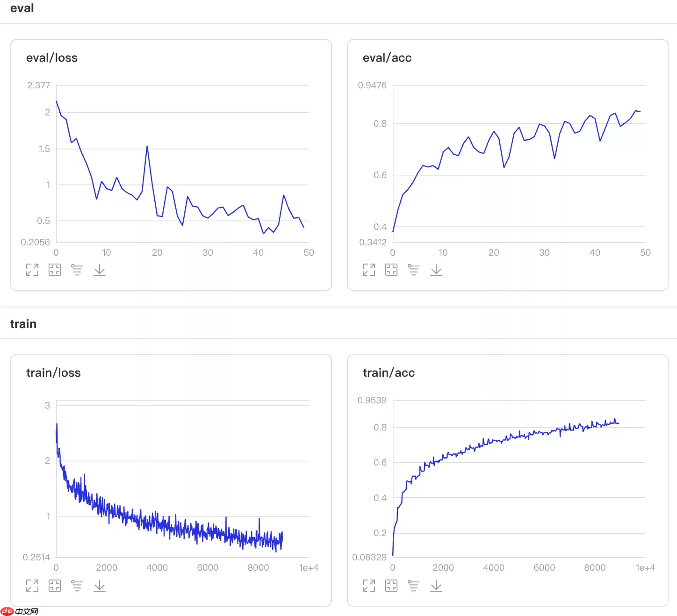Image resolution: width=677 pixels, height=616 pixels.
Task: Toggle the axis lines icon under train/acc
Action: [x=414, y=586]
